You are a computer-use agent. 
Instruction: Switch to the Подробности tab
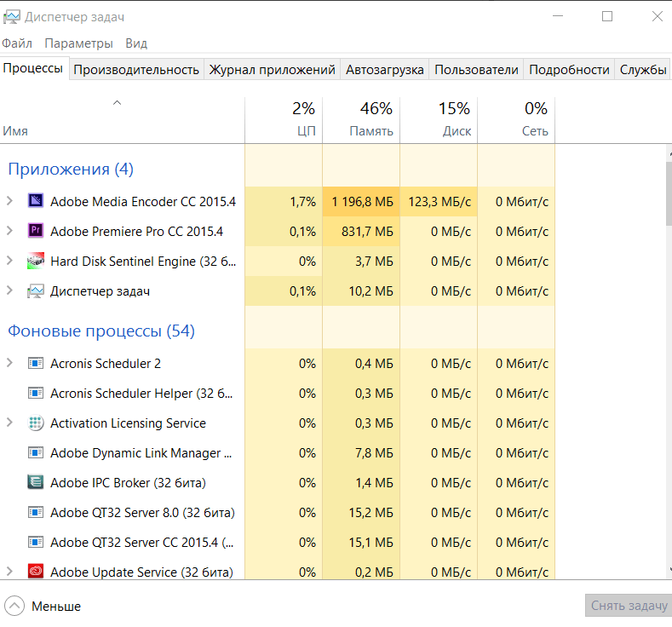point(569,69)
